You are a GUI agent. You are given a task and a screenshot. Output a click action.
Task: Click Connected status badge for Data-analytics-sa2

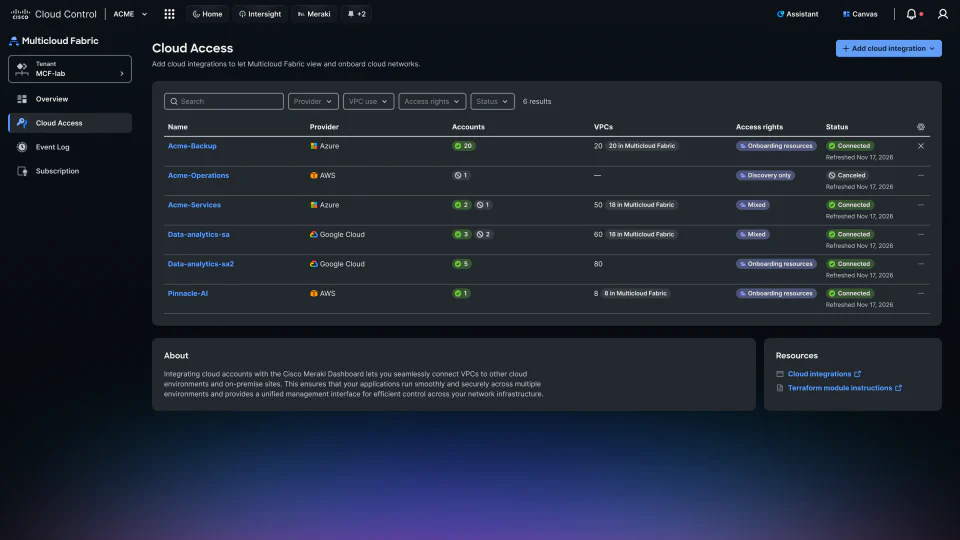click(850, 264)
